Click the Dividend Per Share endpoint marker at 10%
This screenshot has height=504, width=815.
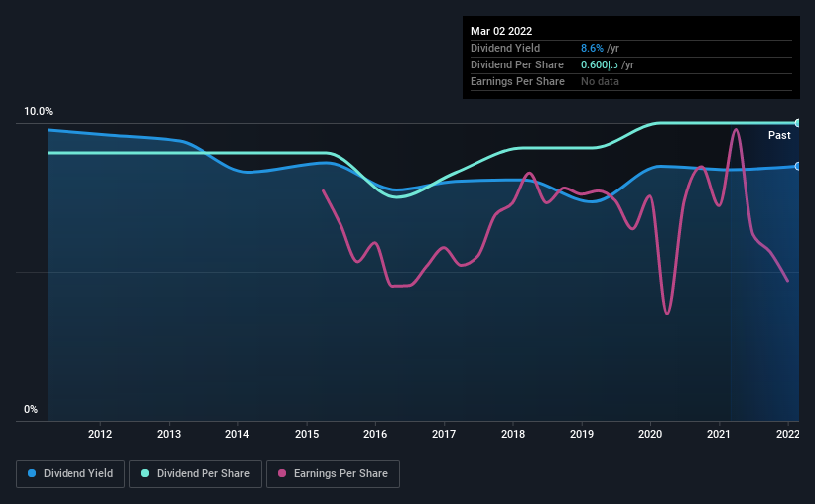(x=797, y=123)
